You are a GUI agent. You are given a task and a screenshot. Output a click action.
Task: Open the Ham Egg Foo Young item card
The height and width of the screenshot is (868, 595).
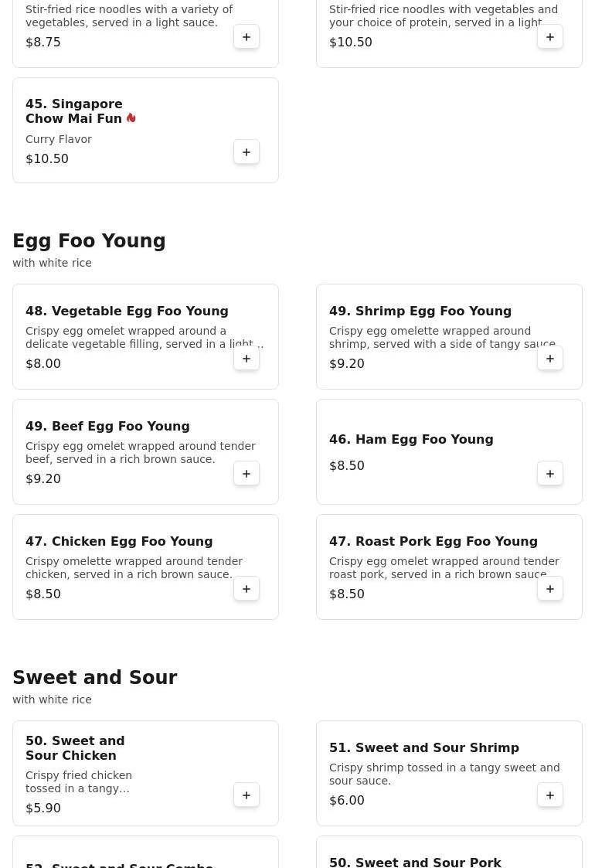click(x=449, y=451)
